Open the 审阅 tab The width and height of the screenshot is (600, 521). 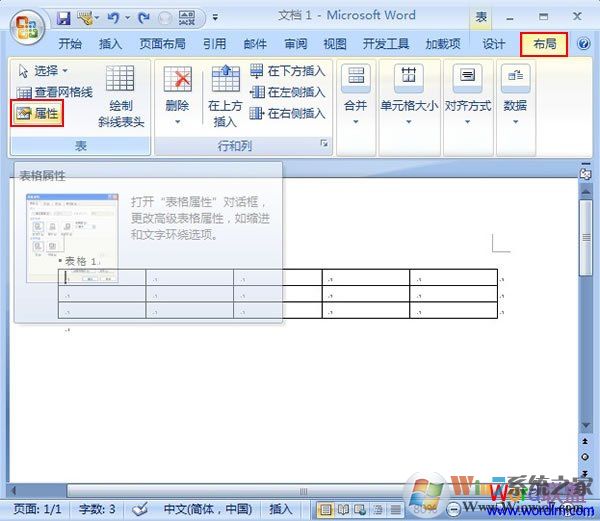tap(296, 44)
